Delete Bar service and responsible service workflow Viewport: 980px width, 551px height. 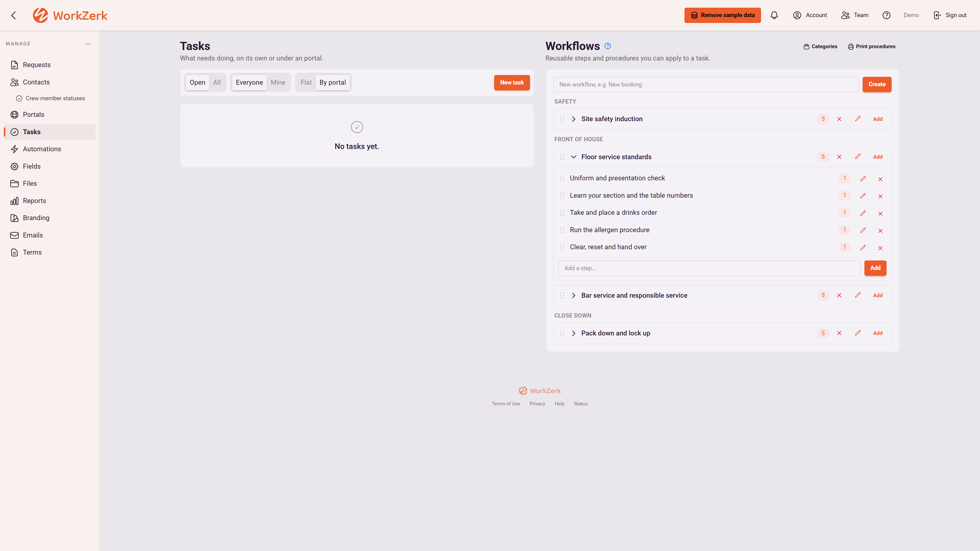(x=839, y=295)
